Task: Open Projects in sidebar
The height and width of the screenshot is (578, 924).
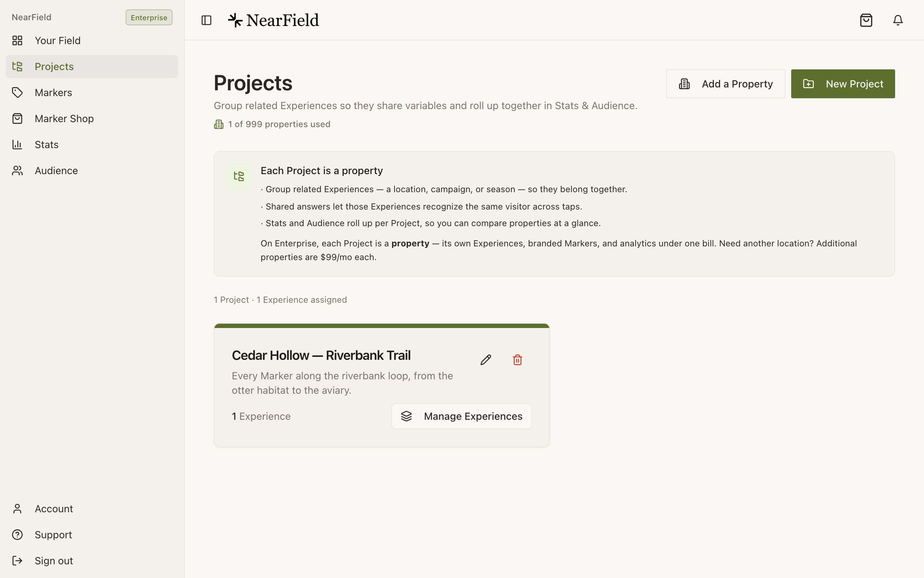Action: coord(92,66)
